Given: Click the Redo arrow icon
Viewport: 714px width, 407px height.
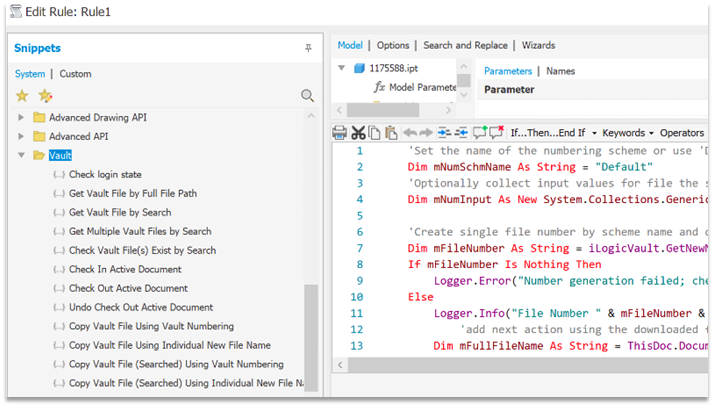Looking at the screenshot, I should [x=426, y=133].
